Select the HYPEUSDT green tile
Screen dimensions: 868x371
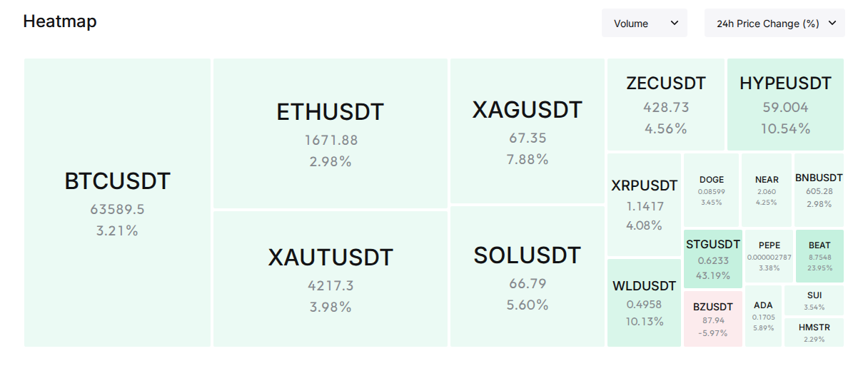[x=785, y=104]
